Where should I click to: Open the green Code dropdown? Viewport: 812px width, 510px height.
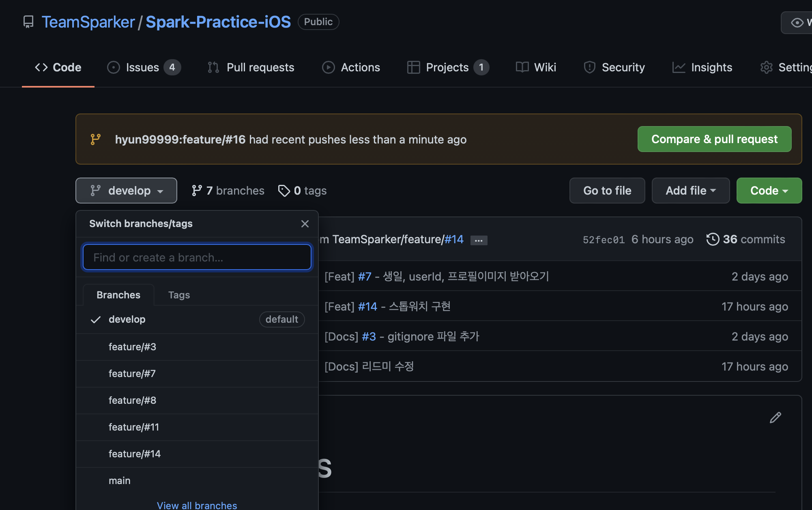click(769, 191)
